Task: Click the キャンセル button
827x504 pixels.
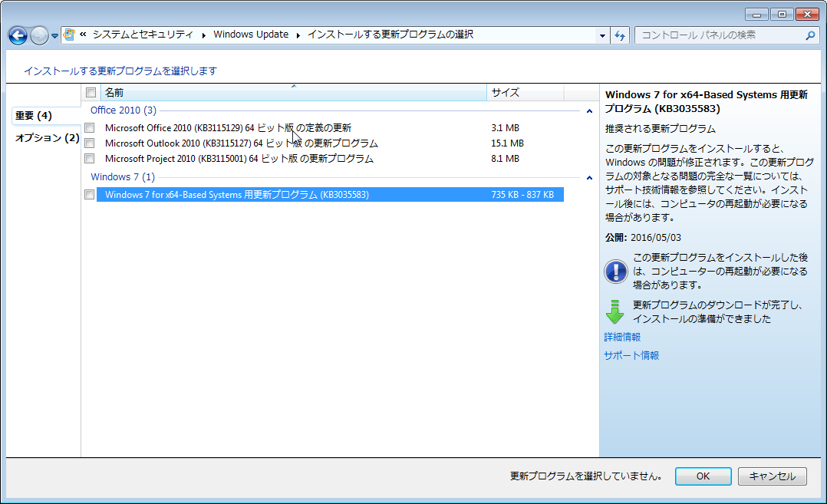Action: [x=772, y=476]
